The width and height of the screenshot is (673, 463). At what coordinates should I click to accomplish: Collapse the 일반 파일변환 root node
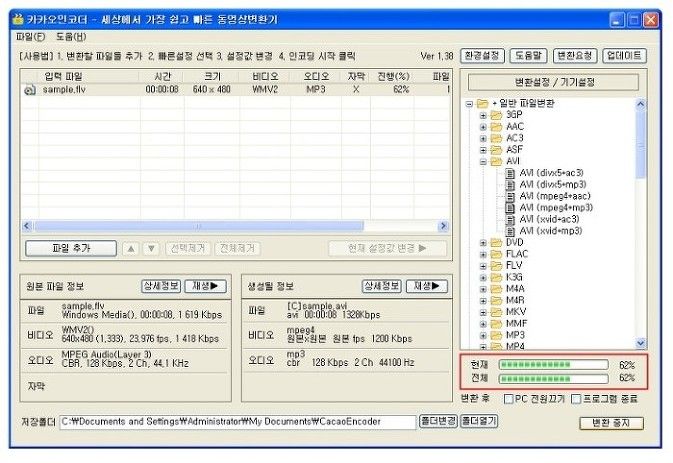470,104
